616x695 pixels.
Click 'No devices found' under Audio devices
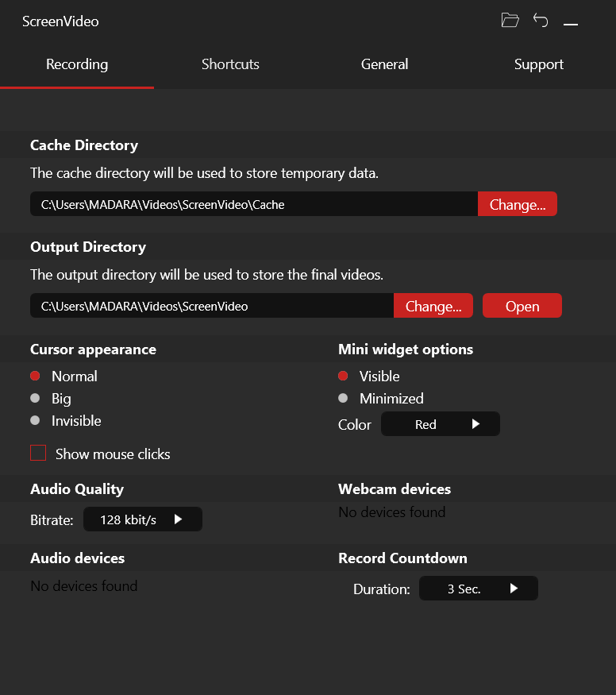[x=83, y=586]
